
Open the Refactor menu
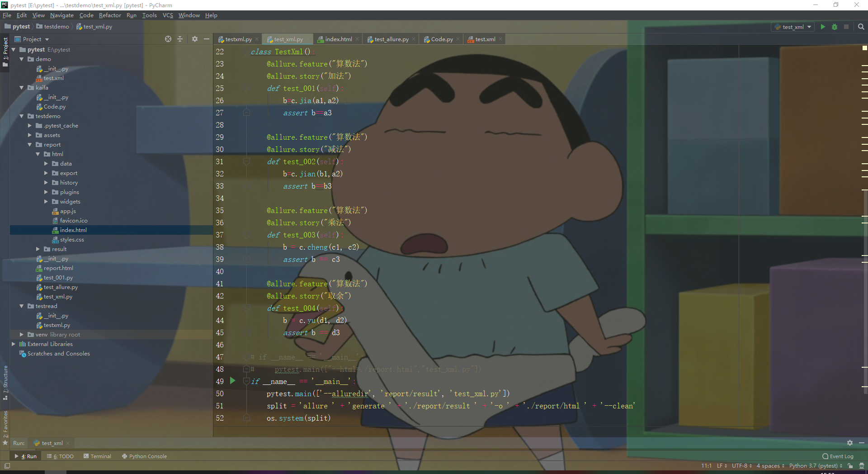click(110, 15)
